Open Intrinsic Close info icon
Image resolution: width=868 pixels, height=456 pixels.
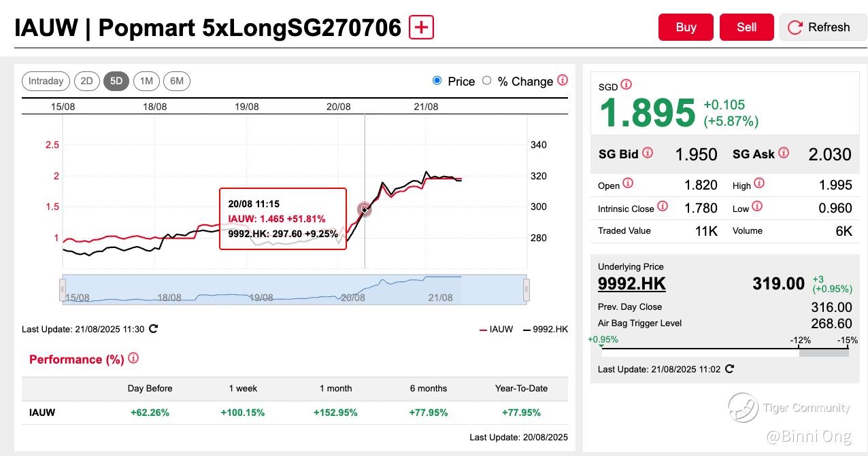[x=663, y=207]
